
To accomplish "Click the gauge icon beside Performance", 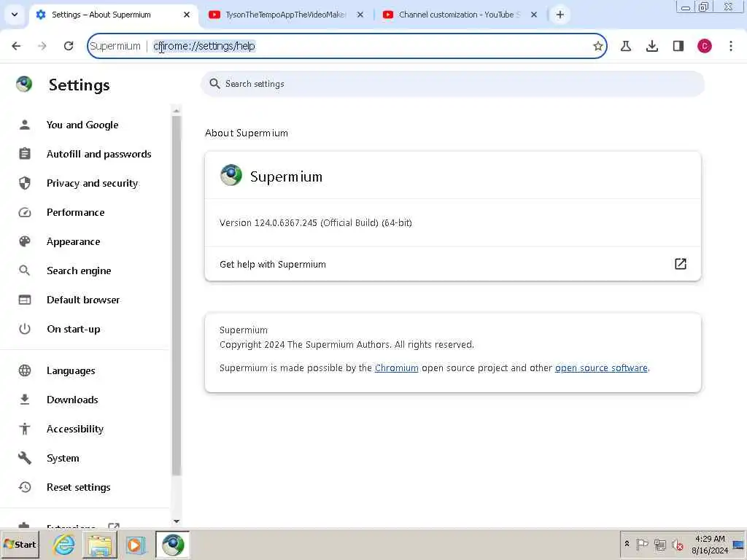I will (x=25, y=212).
